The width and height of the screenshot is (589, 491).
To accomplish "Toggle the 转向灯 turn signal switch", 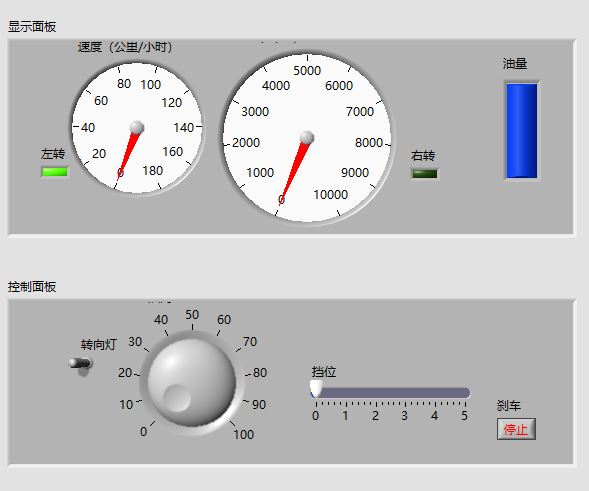I will pos(80,364).
